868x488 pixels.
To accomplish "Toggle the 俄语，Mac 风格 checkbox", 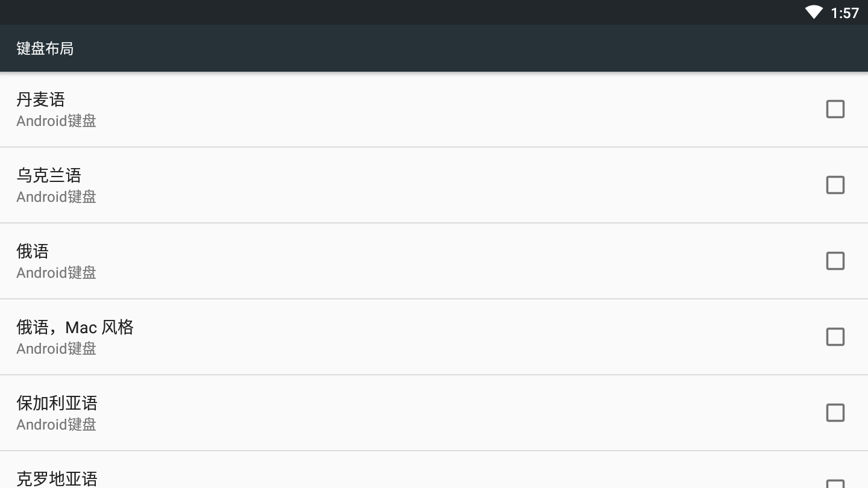I will (x=835, y=337).
